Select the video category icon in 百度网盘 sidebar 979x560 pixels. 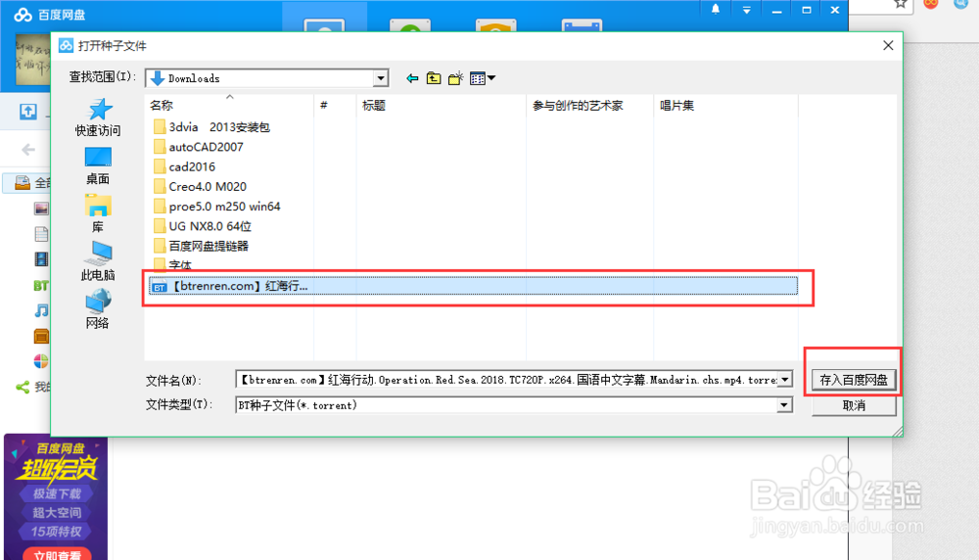(41, 259)
